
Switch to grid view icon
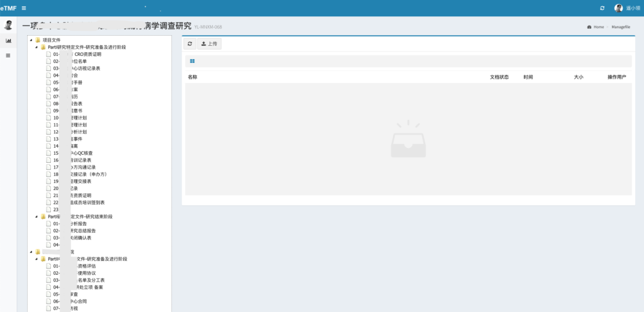192,61
